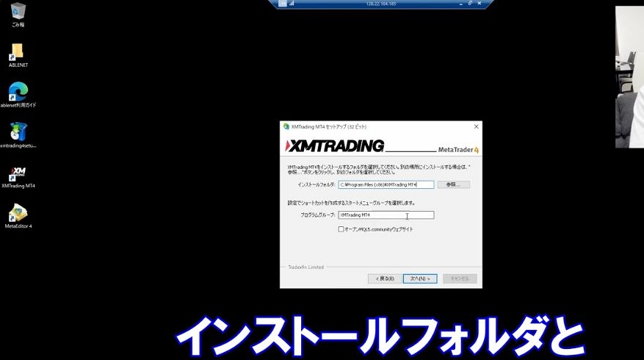The height and width of the screenshot is (360, 644).
Task: Click the XMTRADING logo banner
Action: pos(334,146)
